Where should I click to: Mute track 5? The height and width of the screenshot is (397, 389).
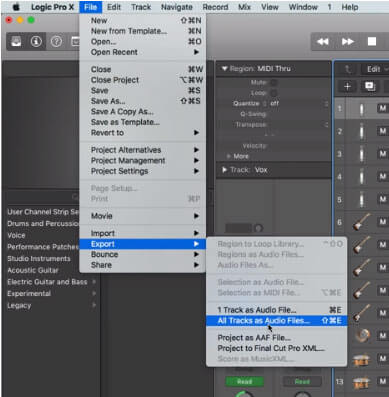point(383,199)
